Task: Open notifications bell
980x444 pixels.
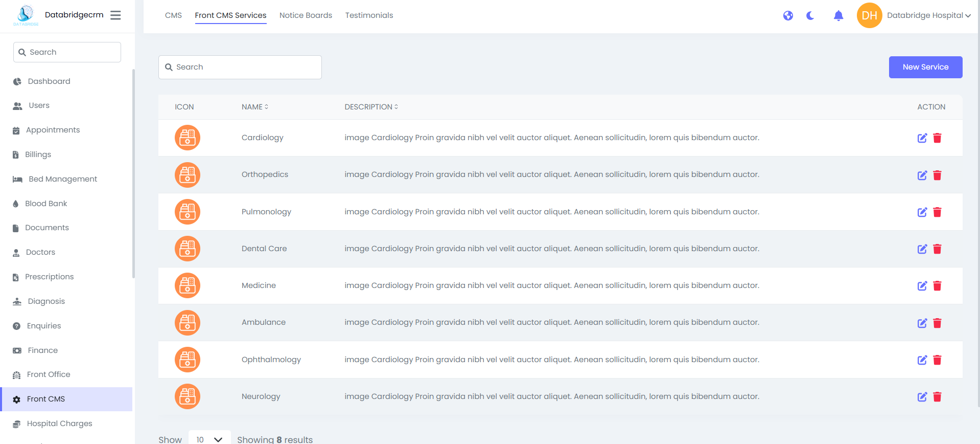Action: click(838, 16)
